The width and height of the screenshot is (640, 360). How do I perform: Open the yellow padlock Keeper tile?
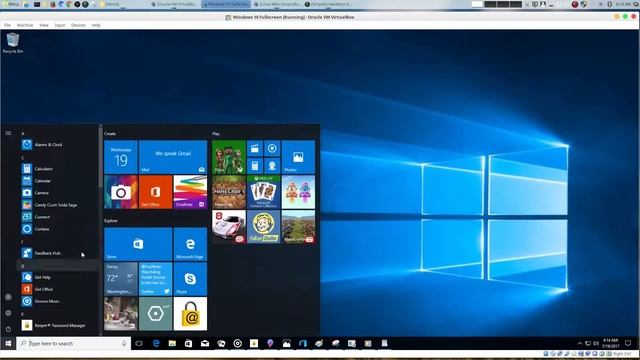point(190,313)
